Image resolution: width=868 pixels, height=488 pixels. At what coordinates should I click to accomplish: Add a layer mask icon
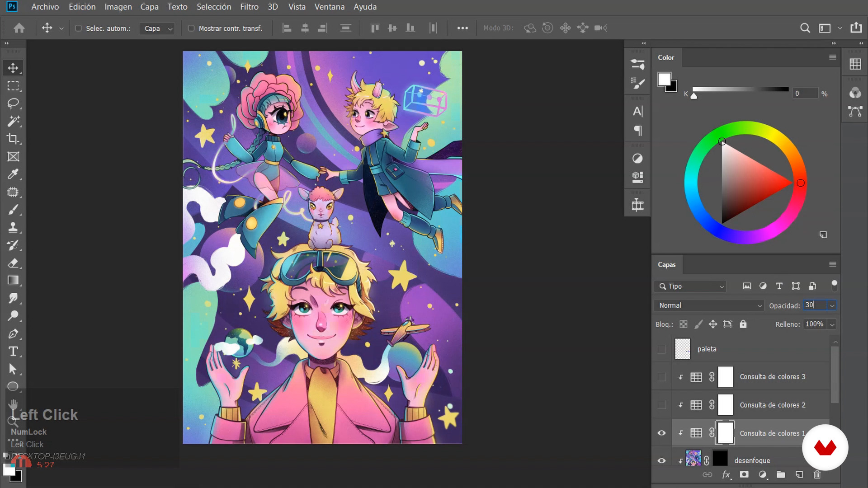click(744, 474)
